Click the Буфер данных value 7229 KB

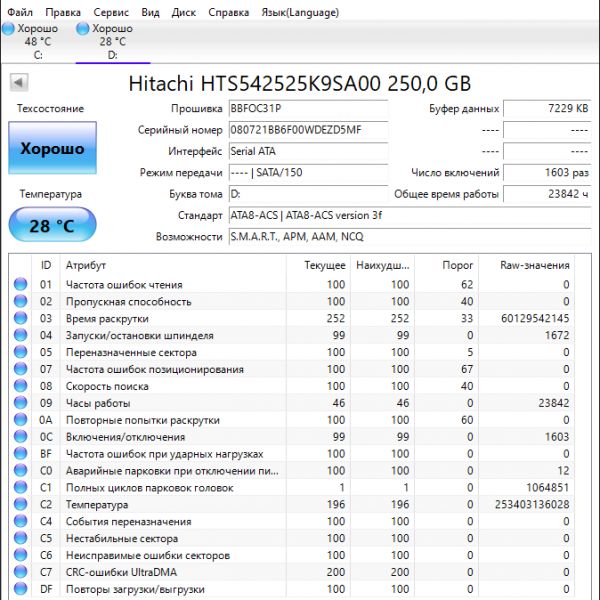pos(547,109)
